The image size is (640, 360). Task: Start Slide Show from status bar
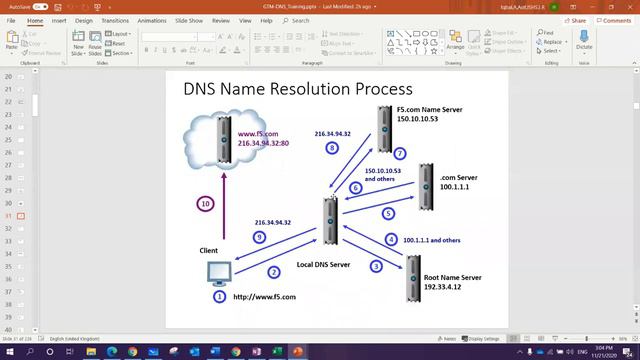point(555,339)
